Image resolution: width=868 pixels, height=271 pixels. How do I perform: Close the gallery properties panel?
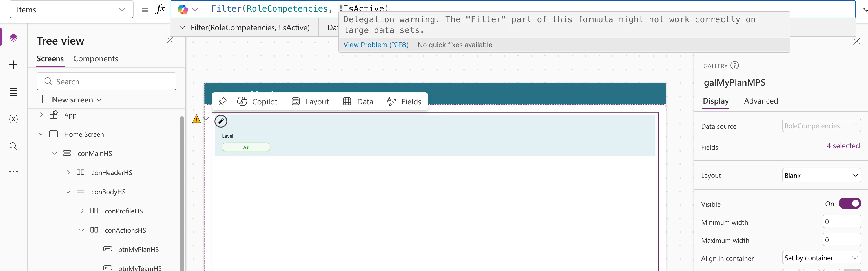pos(856,41)
